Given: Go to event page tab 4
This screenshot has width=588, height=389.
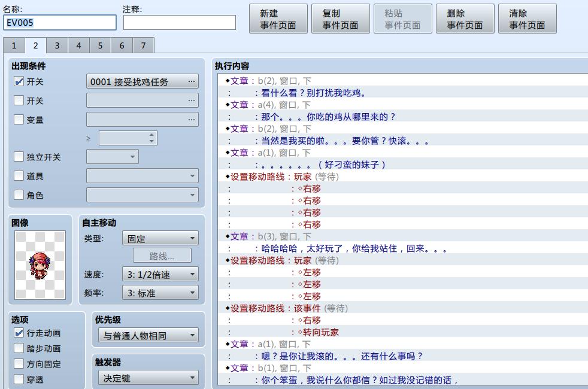Looking at the screenshot, I should (x=79, y=45).
